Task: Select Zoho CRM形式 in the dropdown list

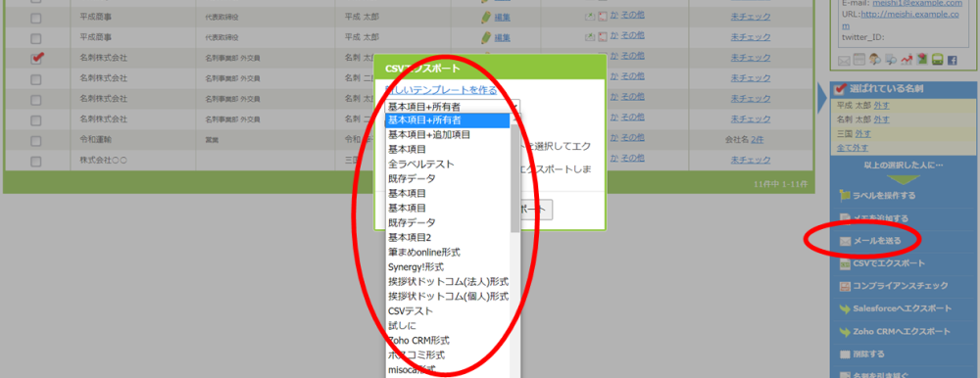Action: click(418, 341)
